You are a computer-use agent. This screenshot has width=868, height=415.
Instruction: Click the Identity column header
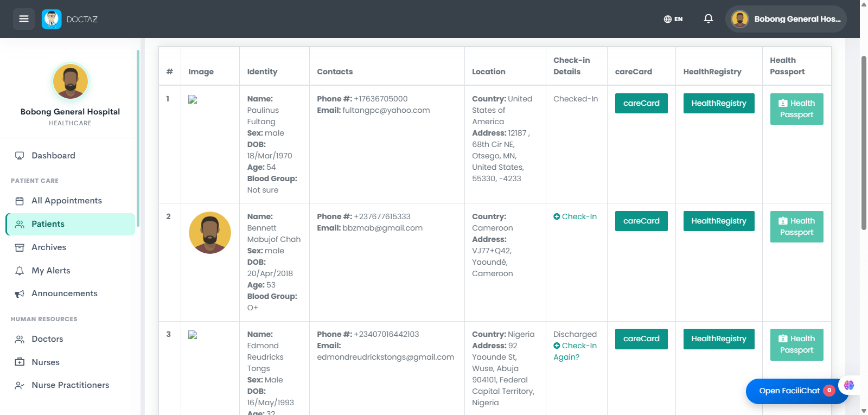coord(262,72)
